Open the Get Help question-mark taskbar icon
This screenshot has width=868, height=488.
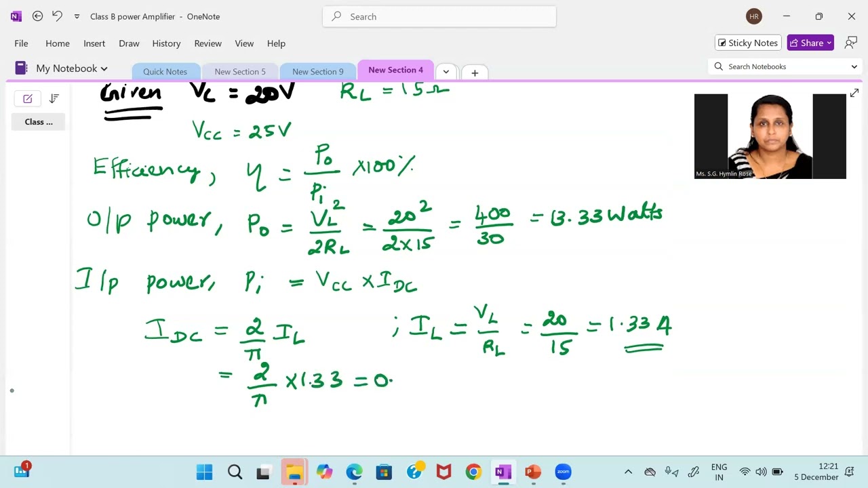414,472
